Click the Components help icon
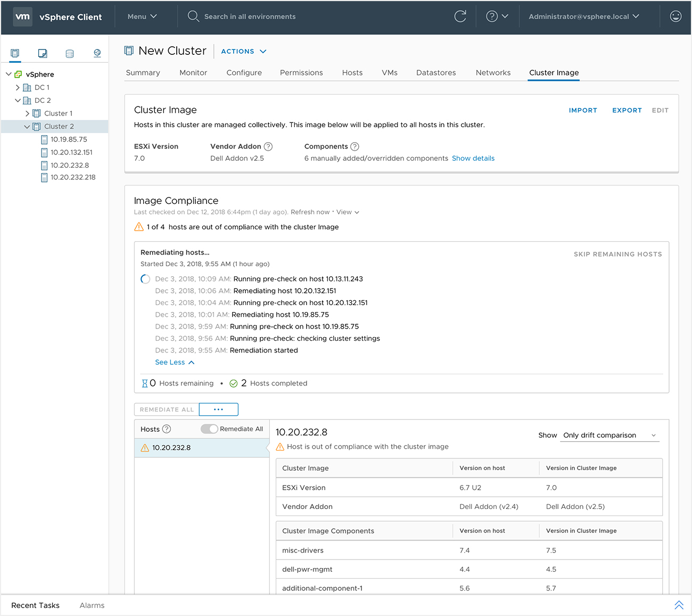Screen dimensions: 692x616 354,146
